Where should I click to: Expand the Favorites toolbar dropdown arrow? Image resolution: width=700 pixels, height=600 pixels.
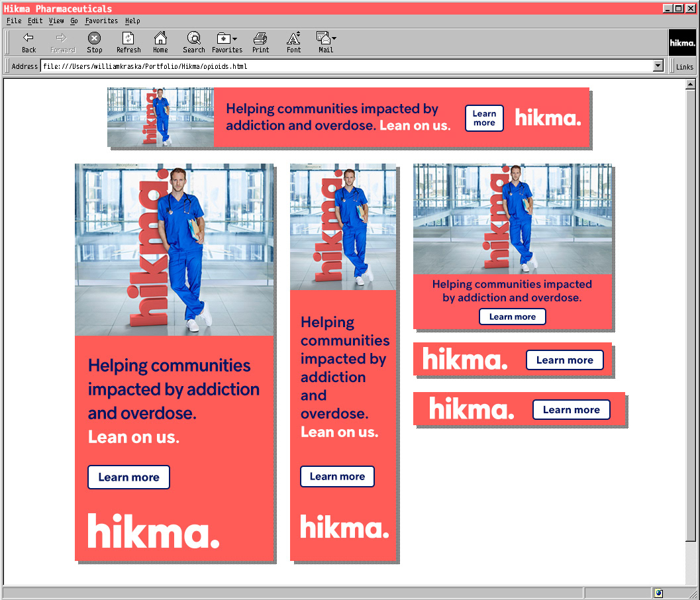tap(235, 39)
